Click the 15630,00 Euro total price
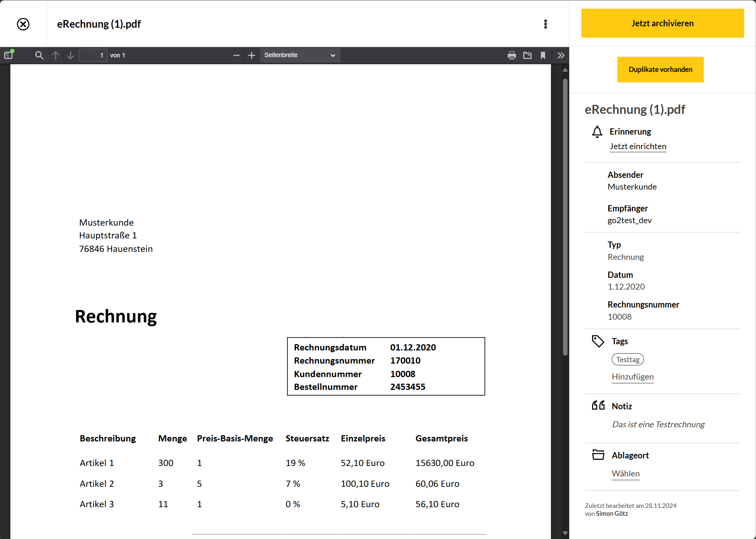Viewport: 756px width, 539px height. pyautogui.click(x=445, y=463)
